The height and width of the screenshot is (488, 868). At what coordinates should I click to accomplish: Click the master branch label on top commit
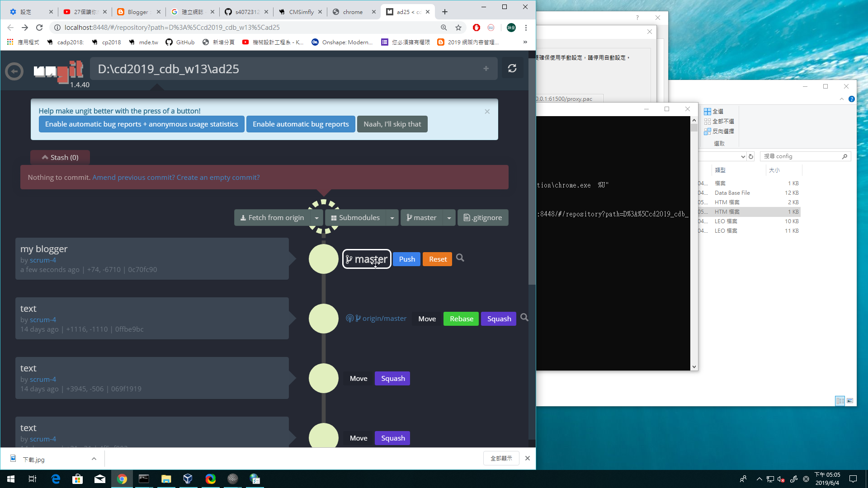coord(367,259)
